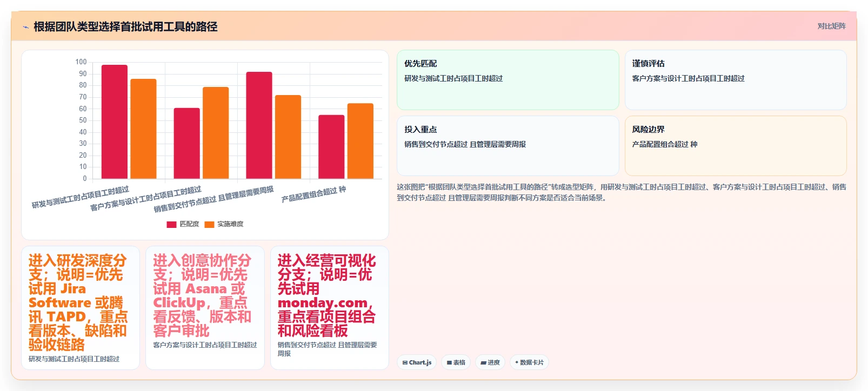Open the 风险边界 matrix card

tap(736, 146)
